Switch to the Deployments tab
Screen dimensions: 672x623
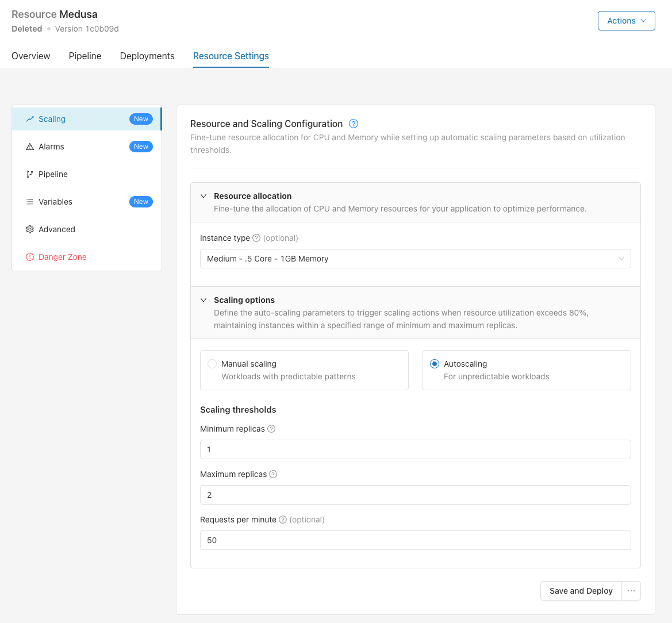pyautogui.click(x=147, y=56)
